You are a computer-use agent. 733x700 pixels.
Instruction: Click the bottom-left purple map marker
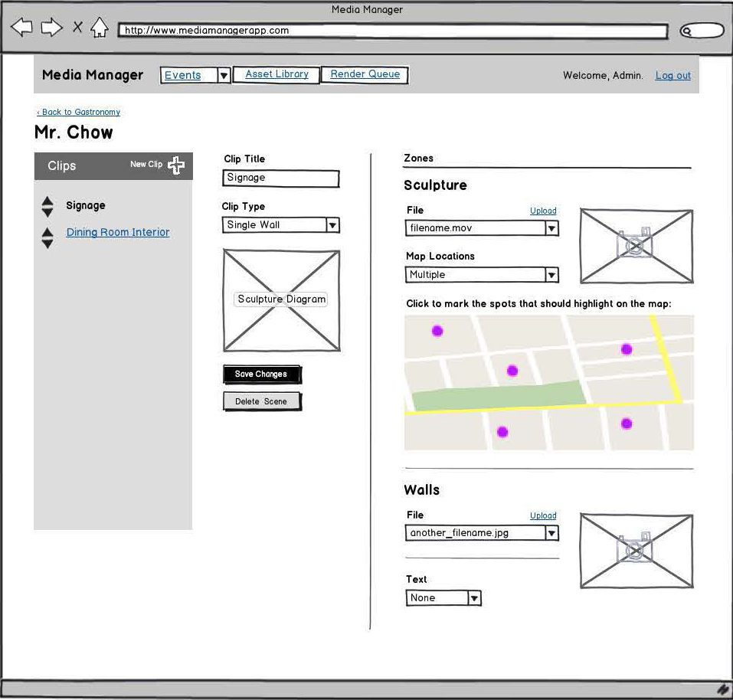click(502, 432)
